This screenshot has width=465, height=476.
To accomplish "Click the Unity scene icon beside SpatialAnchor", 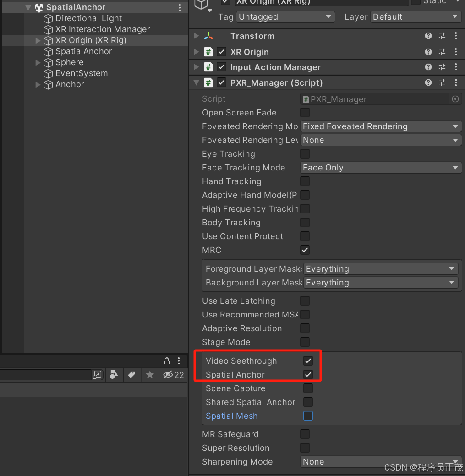I will tap(39, 8).
